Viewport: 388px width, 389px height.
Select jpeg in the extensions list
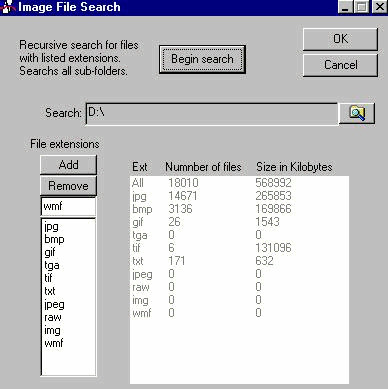click(x=69, y=304)
